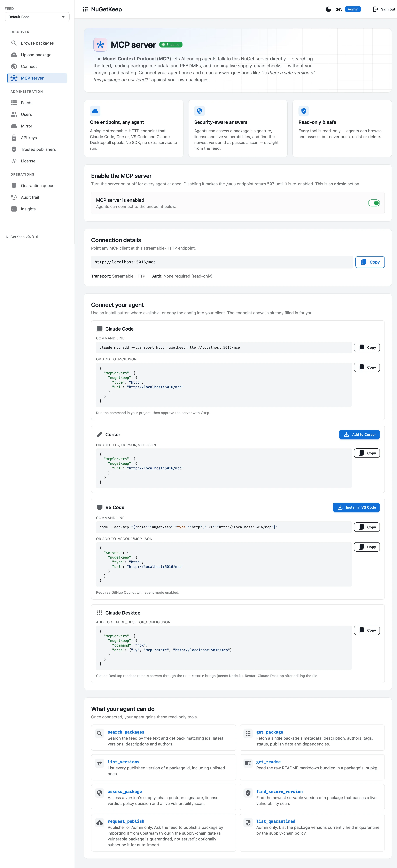Click the Transport: Streamable HTTP text
Screen dimensions: 397x868
pos(118,276)
